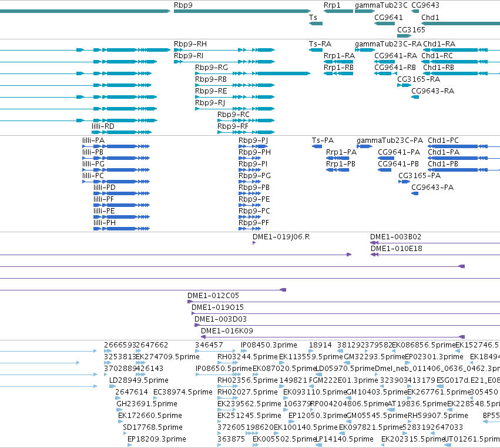
Task: Select clone DME1-003B02 label
Action: (x=395, y=237)
